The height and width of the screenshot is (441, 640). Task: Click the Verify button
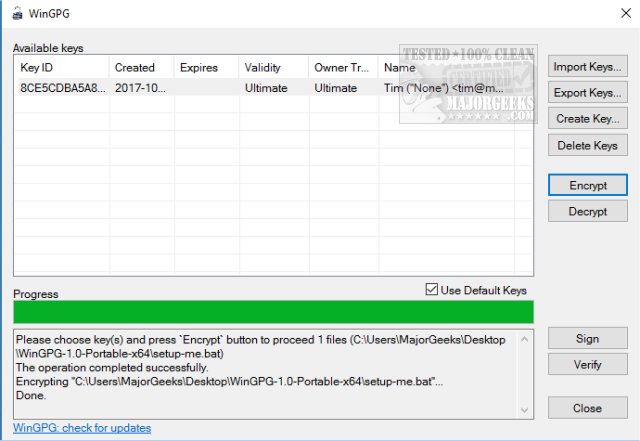[x=587, y=364]
